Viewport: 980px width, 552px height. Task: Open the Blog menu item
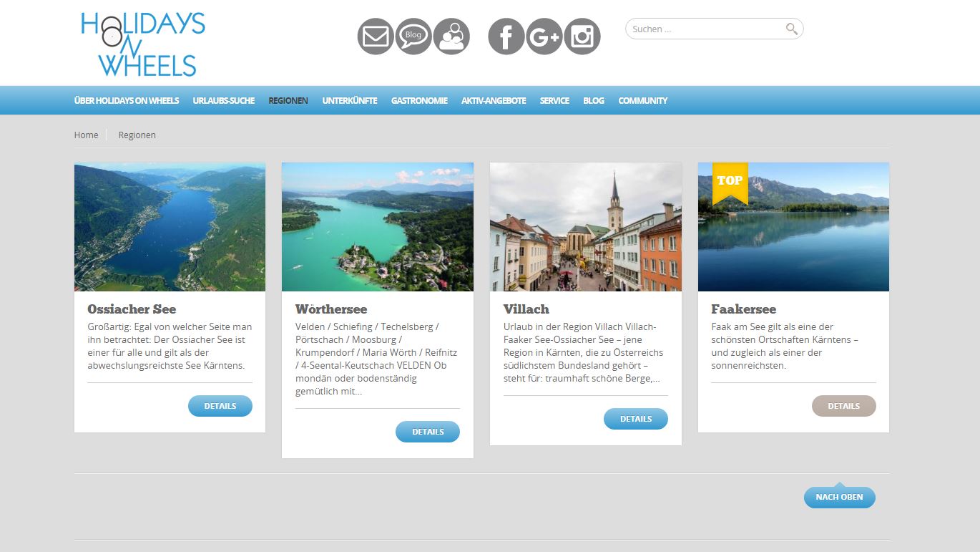point(594,101)
